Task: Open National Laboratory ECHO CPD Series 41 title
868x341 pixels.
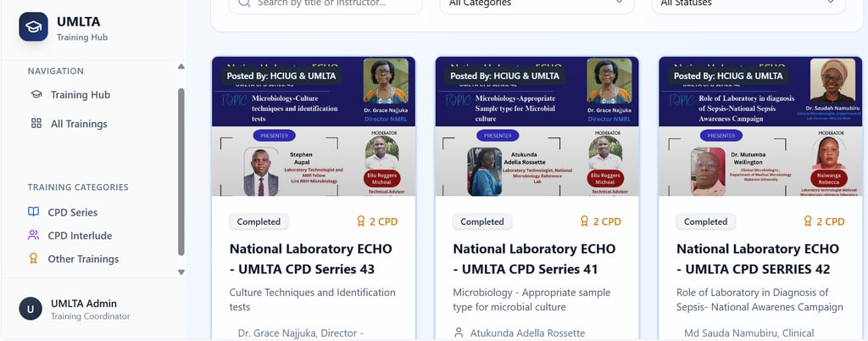Action: point(526,259)
